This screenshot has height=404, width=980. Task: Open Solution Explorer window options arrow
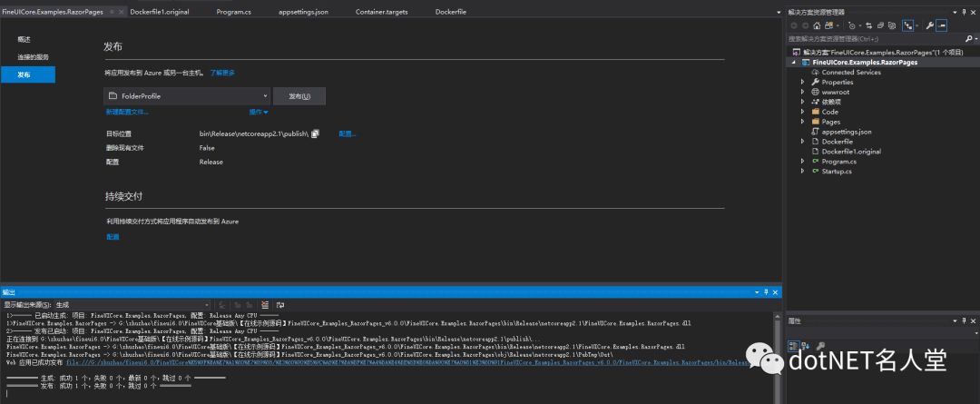(955, 12)
